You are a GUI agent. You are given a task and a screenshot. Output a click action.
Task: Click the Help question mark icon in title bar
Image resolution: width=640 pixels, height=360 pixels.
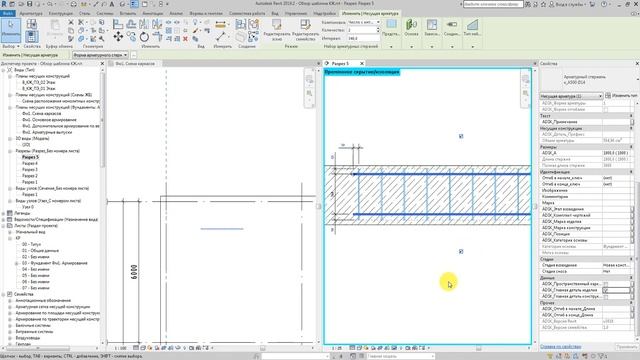point(604,4)
